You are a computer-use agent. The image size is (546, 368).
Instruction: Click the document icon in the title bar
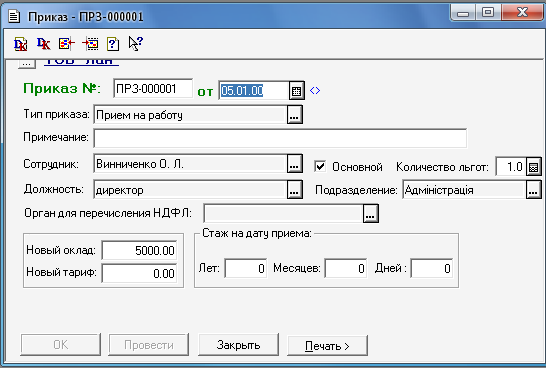(x=14, y=16)
